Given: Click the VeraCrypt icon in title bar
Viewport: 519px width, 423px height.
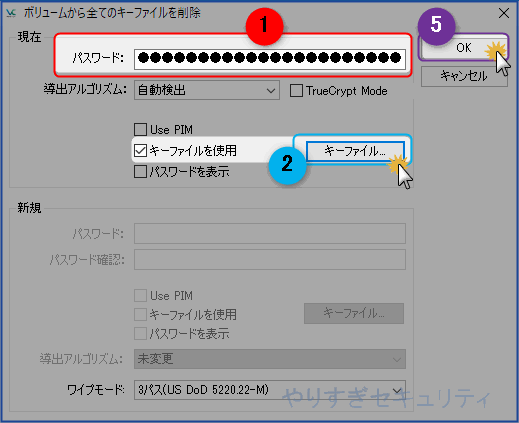Looking at the screenshot, I should click(x=11, y=13).
